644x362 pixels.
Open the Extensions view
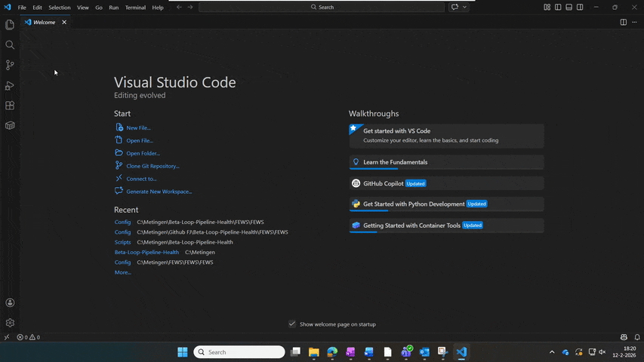pyautogui.click(x=10, y=106)
